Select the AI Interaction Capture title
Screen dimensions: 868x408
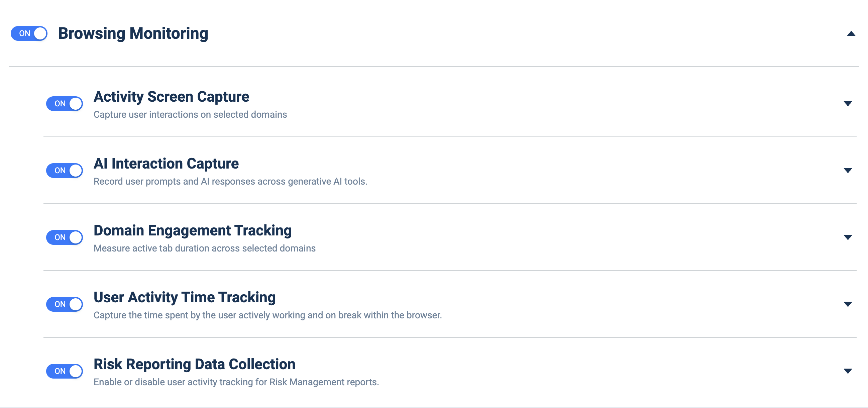166,164
